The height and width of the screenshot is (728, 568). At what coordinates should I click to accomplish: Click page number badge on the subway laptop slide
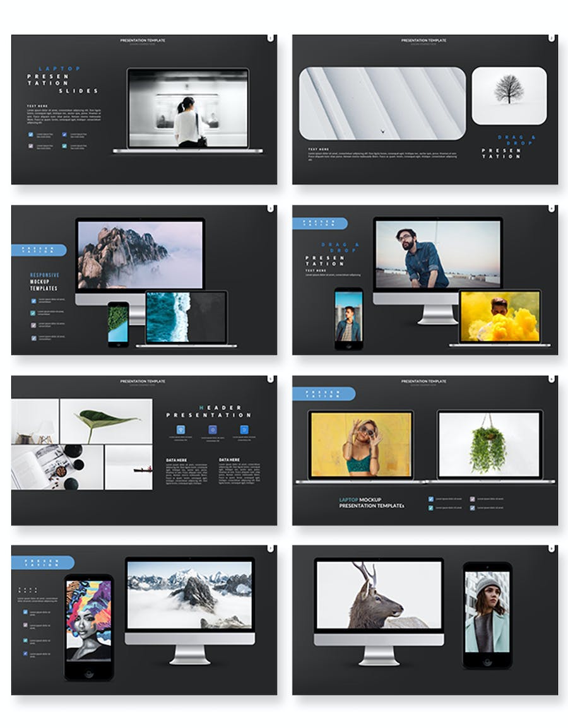[x=271, y=38]
